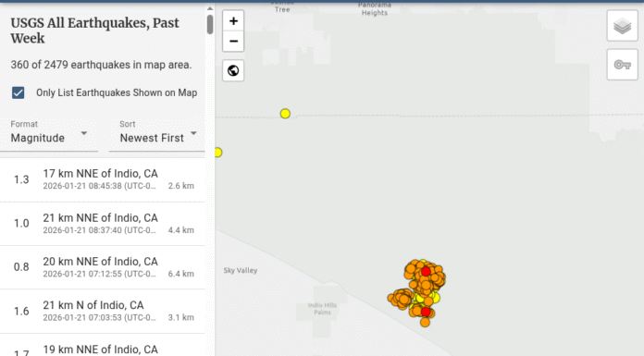Open the map layers panel
Viewport: 644px width, 356px height.
coord(622,26)
